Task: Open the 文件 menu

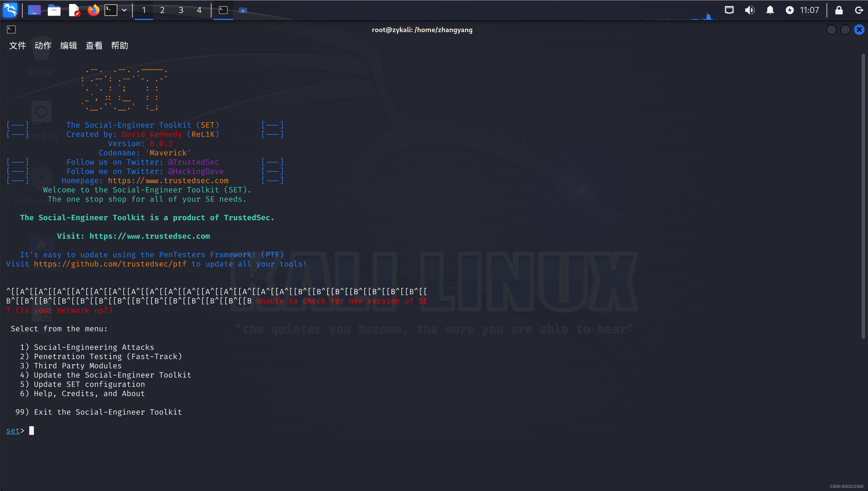Action: click(18, 45)
